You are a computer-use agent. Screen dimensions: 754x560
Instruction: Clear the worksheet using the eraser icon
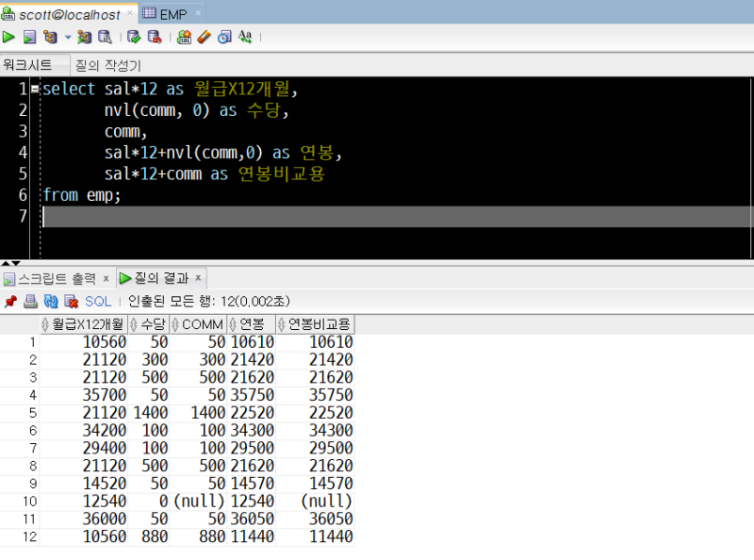(x=205, y=36)
